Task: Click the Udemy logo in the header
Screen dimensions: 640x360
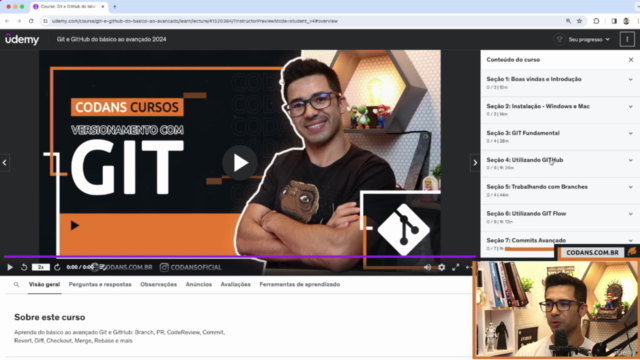Action: (x=22, y=40)
